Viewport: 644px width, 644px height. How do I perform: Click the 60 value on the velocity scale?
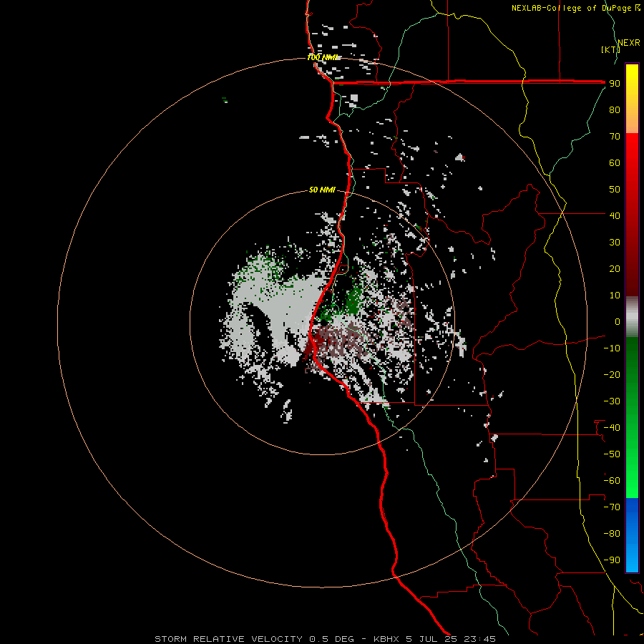click(615, 162)
